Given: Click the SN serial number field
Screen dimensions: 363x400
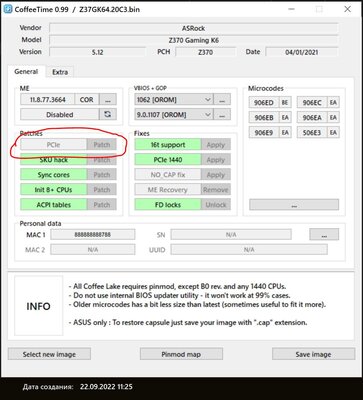Looking at the screenshot, I should click(x=231, y=234).
